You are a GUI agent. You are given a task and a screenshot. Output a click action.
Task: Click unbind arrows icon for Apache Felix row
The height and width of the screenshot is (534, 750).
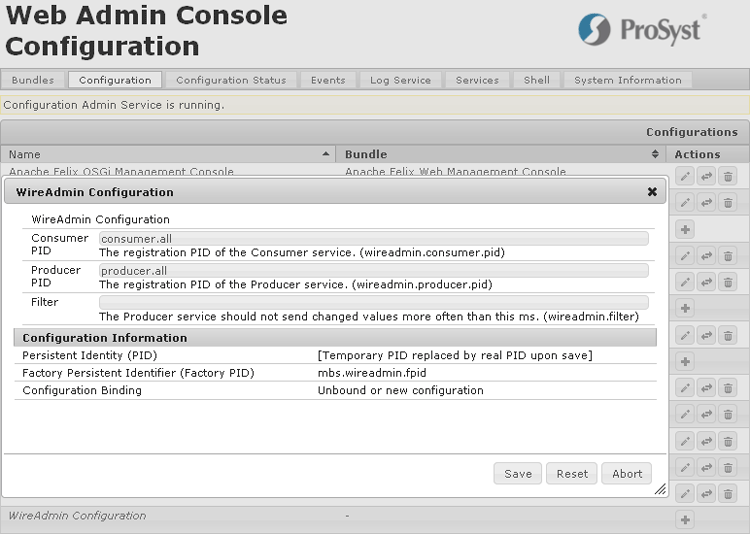click(706, 176)
